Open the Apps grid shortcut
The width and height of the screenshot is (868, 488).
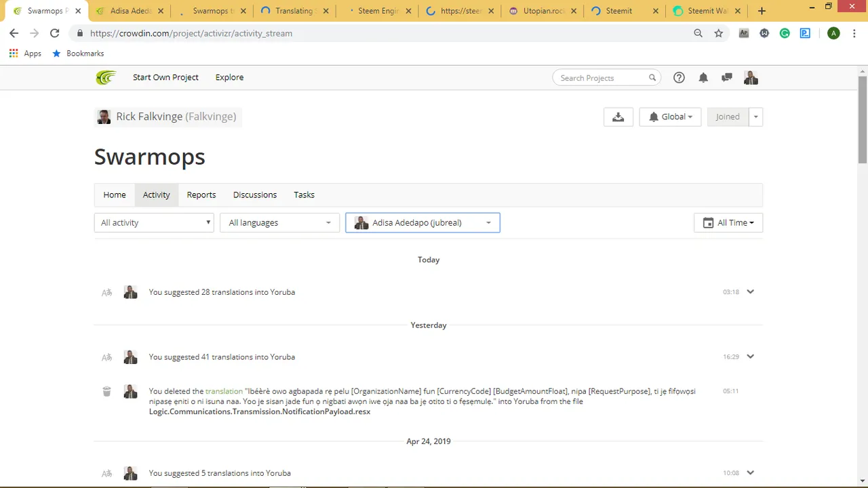pos(25,54)
